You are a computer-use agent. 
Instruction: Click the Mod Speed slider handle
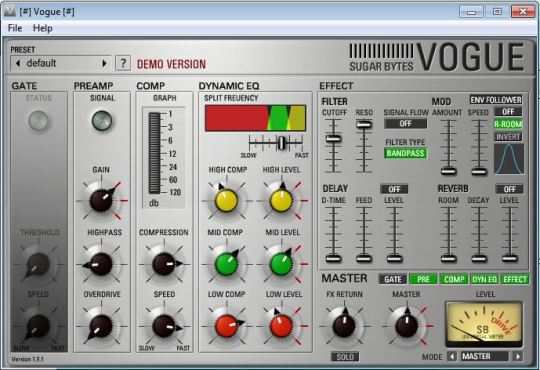479,171
